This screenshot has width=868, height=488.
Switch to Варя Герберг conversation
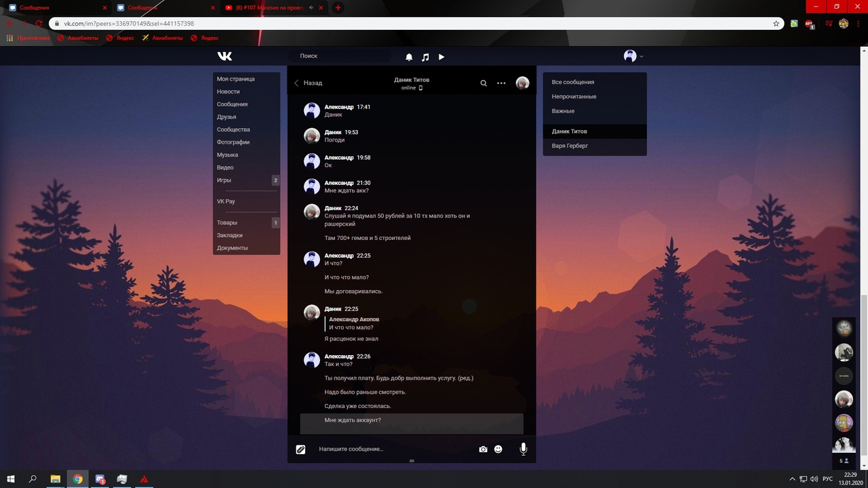[x=570, y=146]
